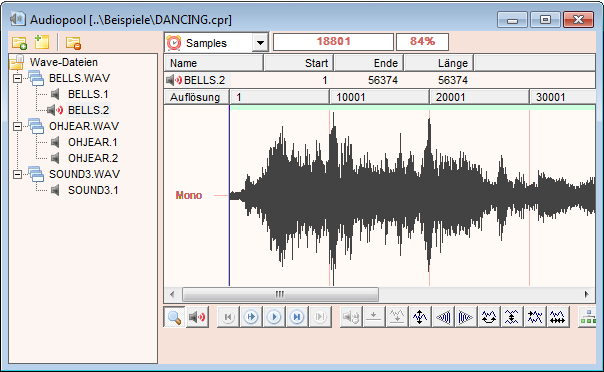This screenshot has width=604, height=372.
Task: Select SOUND3.1 region in the tree
Action: [93, 190]
